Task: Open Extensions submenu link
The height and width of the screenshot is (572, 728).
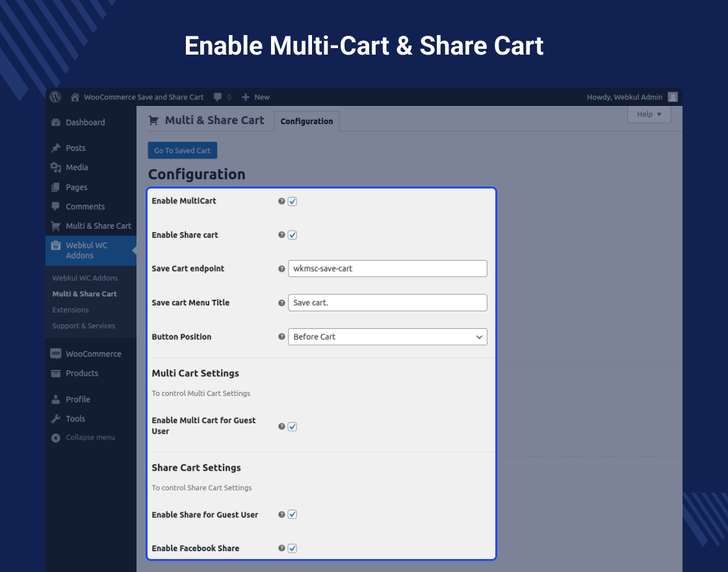Action: [x=71, y=309]
